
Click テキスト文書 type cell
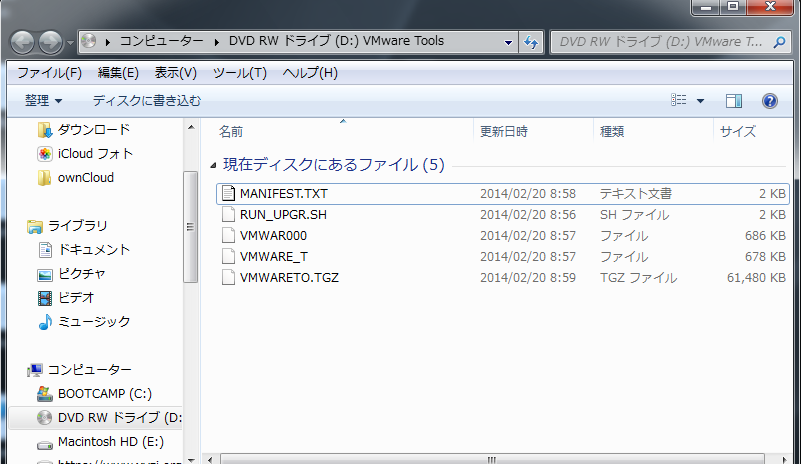click(635, 194)
